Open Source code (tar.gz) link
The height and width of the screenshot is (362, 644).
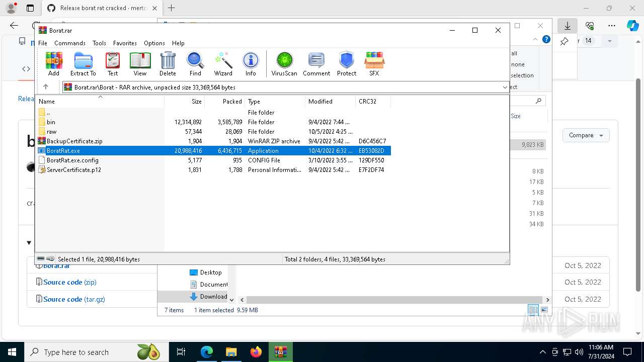click(x=74, y=299)
